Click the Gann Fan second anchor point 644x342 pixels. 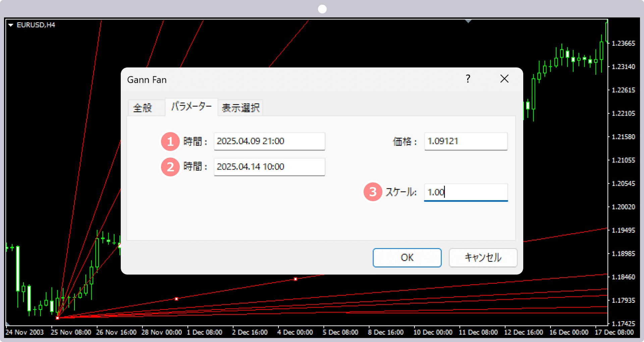pos(176,299)
